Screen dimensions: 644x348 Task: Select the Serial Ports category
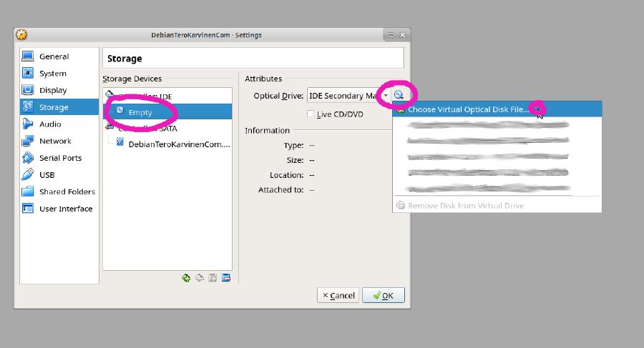pos(60,158)
